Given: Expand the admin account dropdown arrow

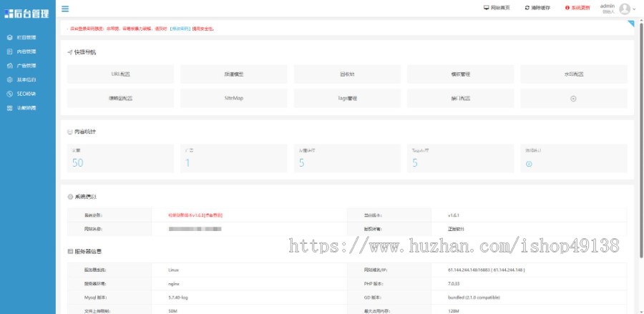Looking at the screenshot, I should [x=635, y=9].
